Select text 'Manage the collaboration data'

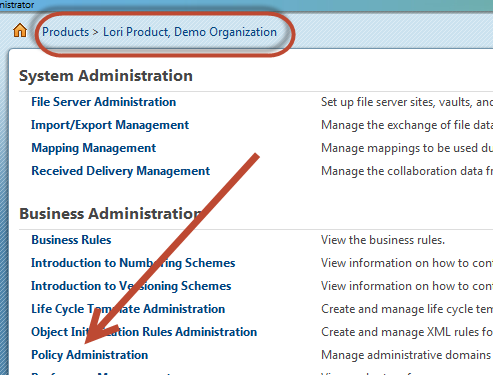[x=402, y=171]
